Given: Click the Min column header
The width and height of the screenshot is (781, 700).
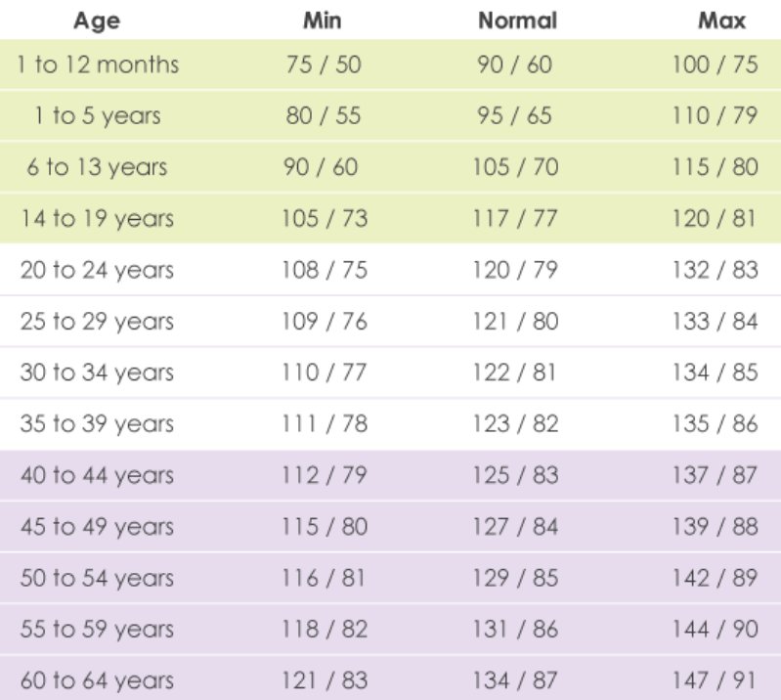Looking at the screenshot, I should pyautogui.click(x=323, y=20).
